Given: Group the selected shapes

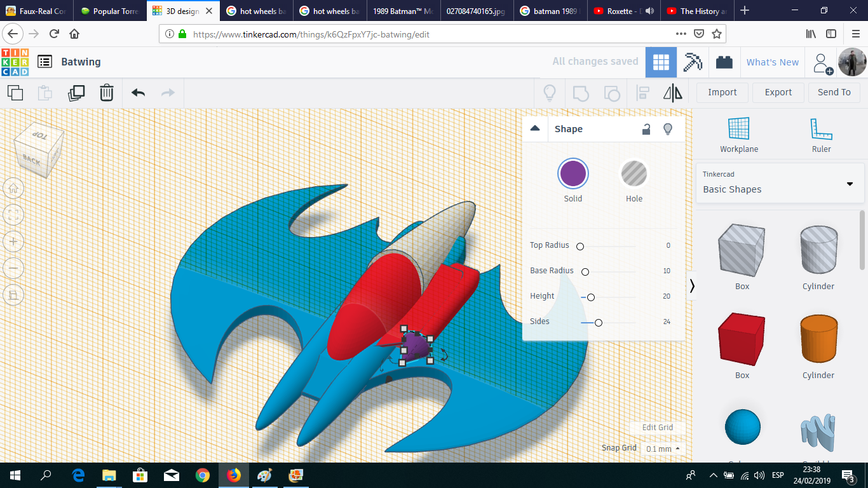Looking at the screenshot, I should (581, 93).
